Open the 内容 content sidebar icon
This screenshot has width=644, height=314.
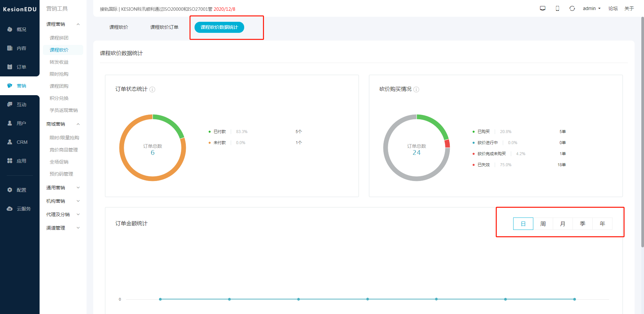[x=10, y=48]
